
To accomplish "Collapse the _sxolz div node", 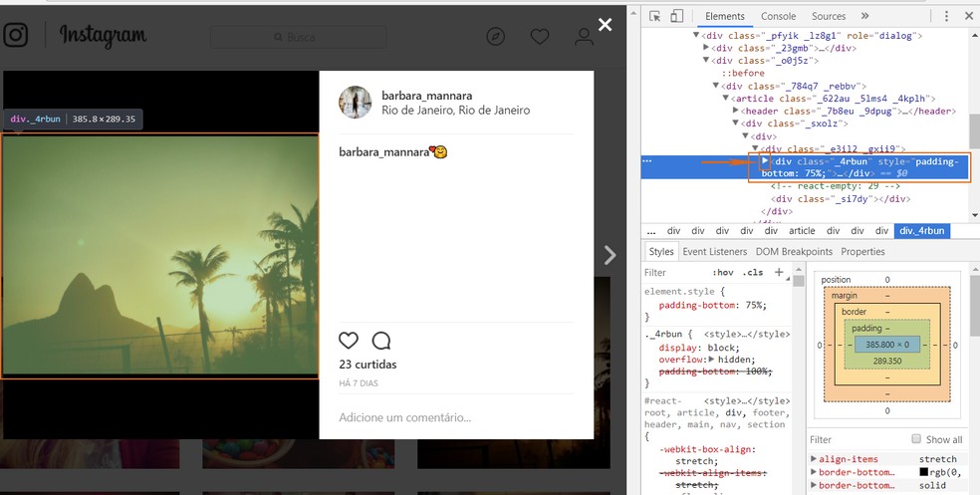I will 736,124.
